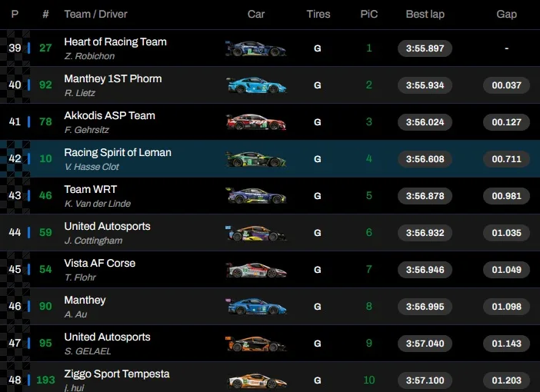This screenshot has width=540, height=392.
Task: Click the number 95 United Autosports car icon
Action: pyautogui.click(x=256, y=344)
